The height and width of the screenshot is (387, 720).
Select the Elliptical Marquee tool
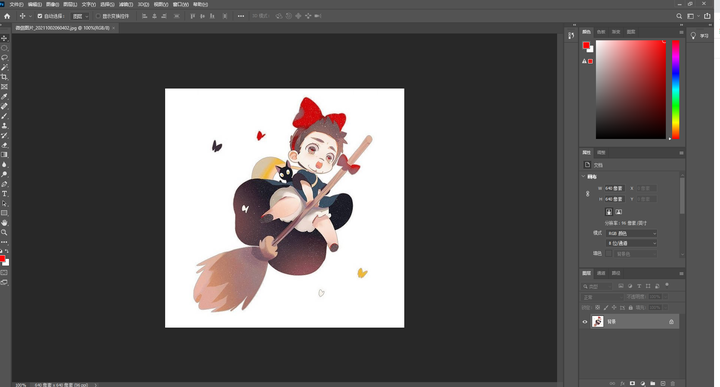(x=4, y=48)
